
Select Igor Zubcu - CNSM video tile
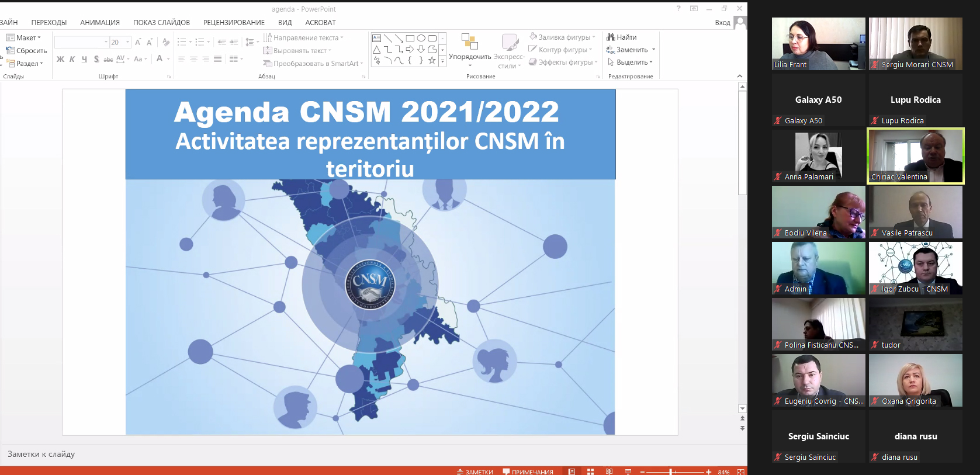point(916,268)
